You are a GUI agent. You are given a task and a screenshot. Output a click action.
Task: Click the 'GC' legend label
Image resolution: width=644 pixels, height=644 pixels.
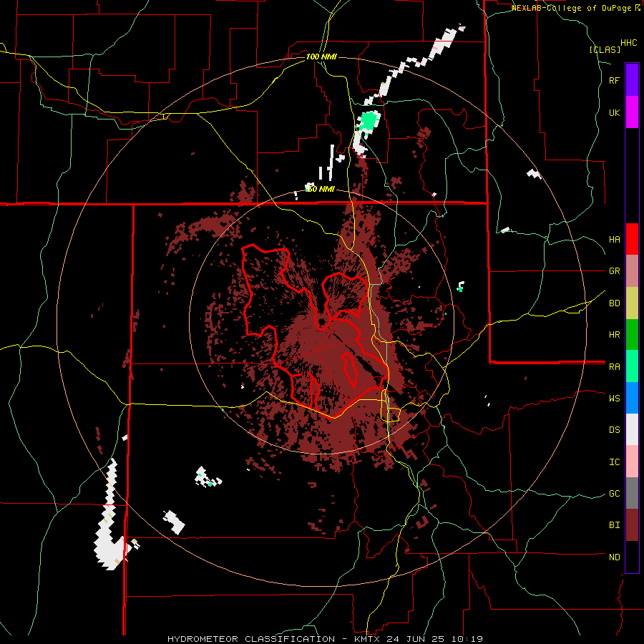[x=614, y=494]
